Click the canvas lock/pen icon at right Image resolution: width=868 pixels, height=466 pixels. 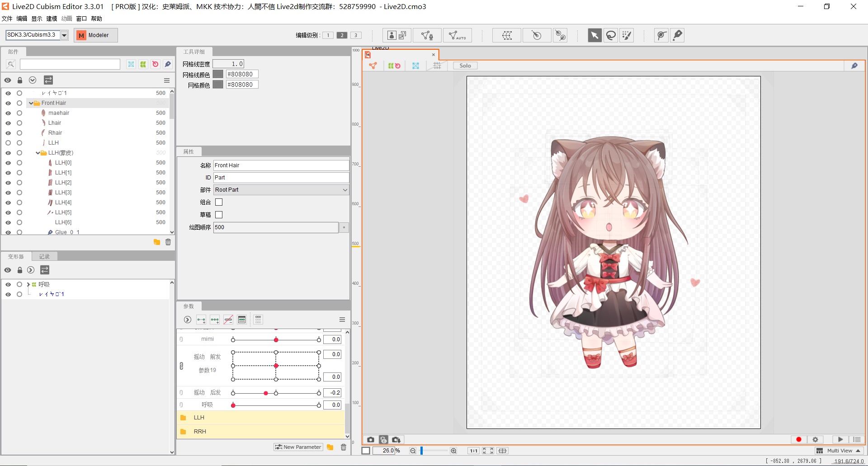coord(854,66)
